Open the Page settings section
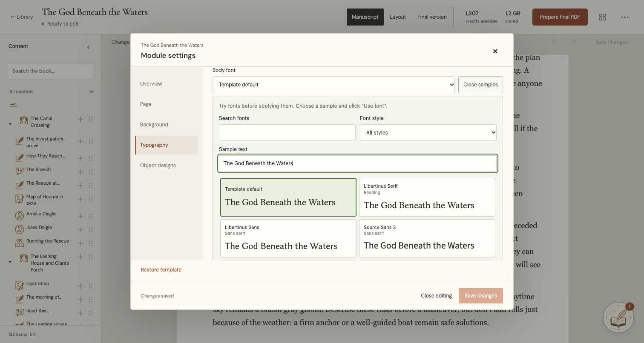The image size is (644, 343). tap(166, 104)
